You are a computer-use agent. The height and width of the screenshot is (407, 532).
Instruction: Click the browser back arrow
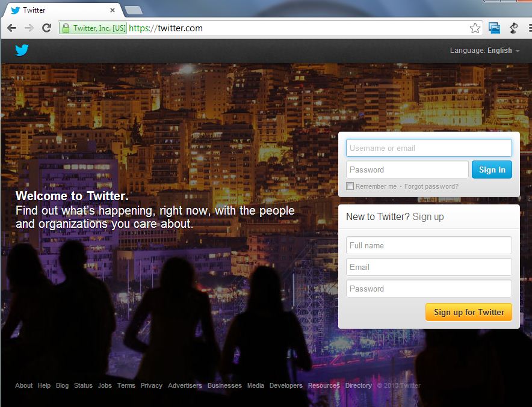[x=11, y=28]
